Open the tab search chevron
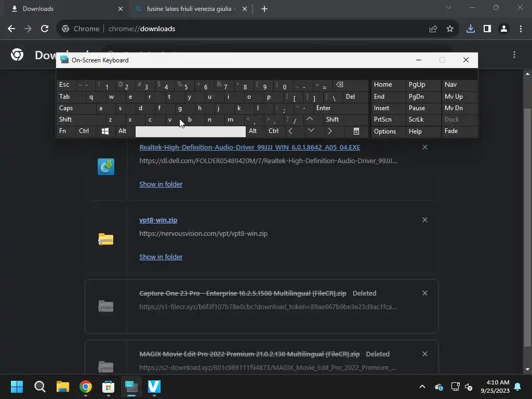 448,7
